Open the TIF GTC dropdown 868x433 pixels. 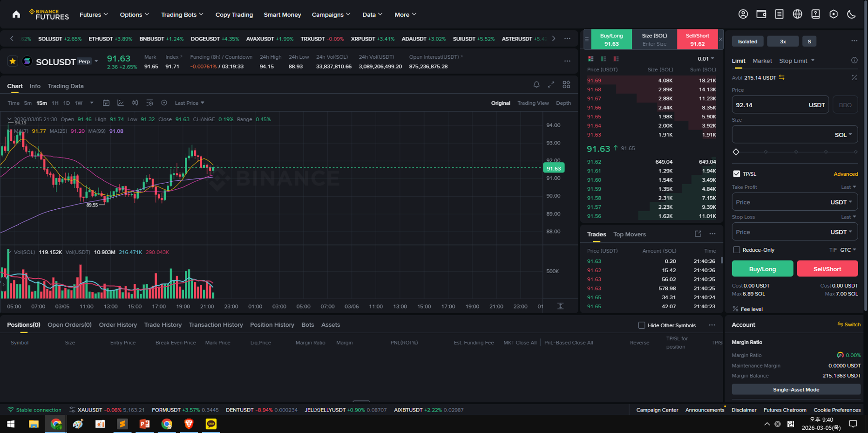pos(848,250)
